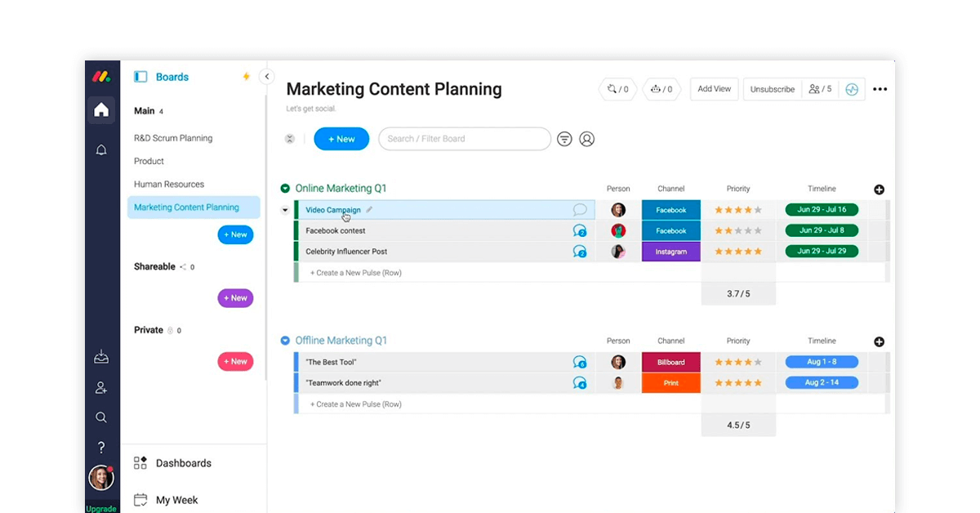Open the board activity log icon

[x=852, y=89]
